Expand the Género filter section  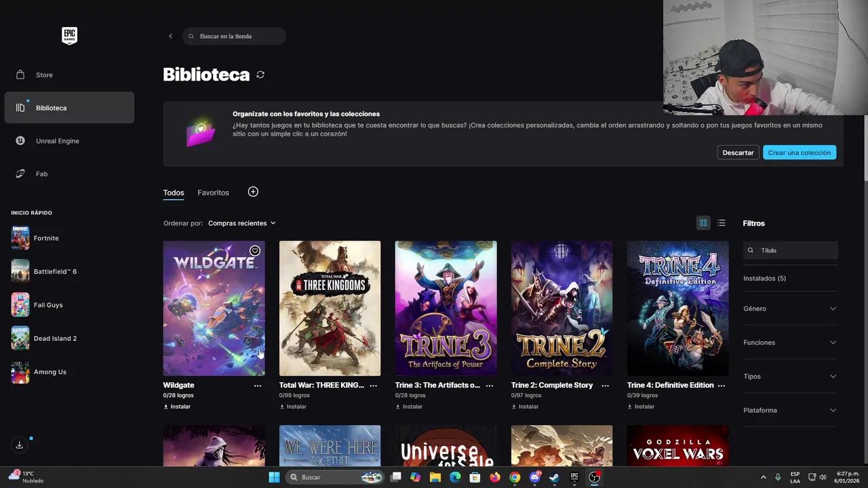790,308
